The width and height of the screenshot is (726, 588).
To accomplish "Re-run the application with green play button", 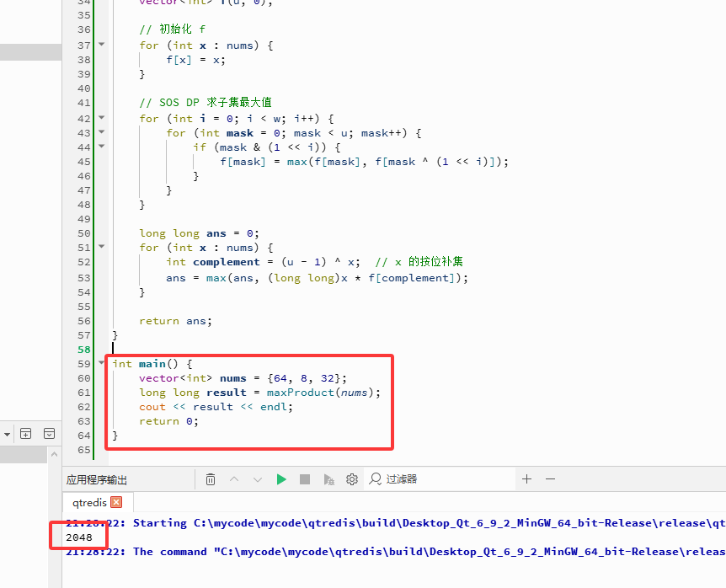I will 281,479.
